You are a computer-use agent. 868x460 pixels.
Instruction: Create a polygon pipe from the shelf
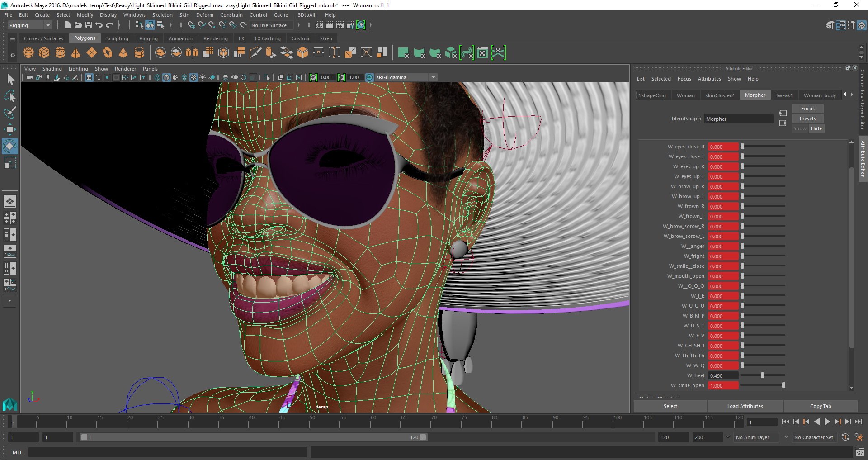(139, 53)
